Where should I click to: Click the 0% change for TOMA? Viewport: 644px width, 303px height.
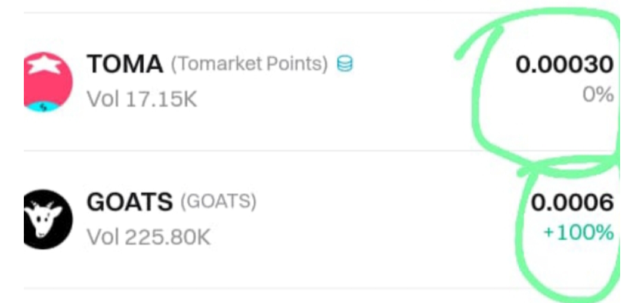click(x=597, y=94)
